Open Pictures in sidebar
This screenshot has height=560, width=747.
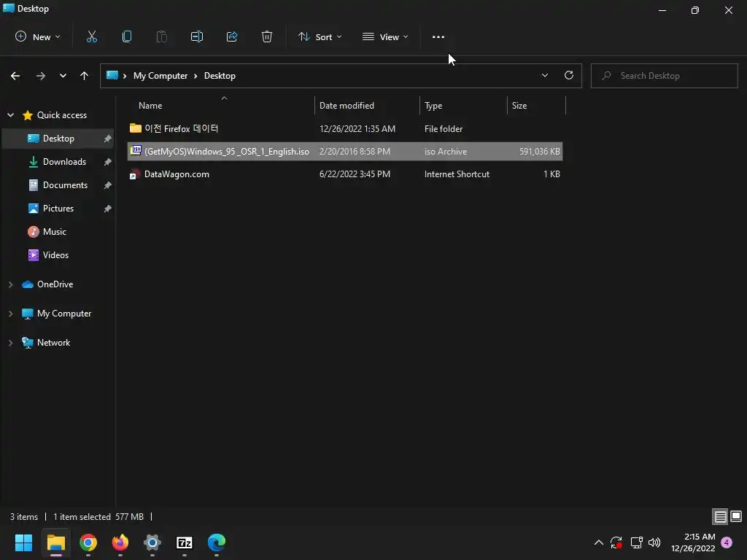click(x=58, y=209)
